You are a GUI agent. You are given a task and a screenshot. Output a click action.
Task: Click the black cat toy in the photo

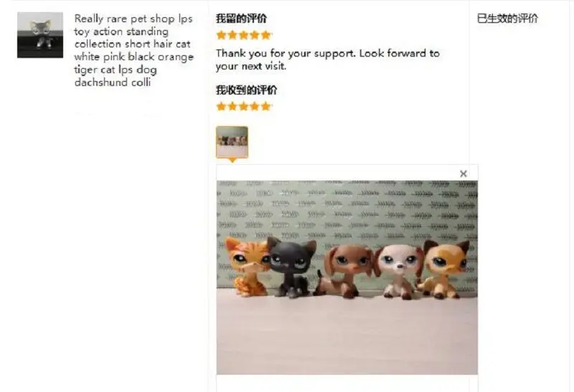291,267
